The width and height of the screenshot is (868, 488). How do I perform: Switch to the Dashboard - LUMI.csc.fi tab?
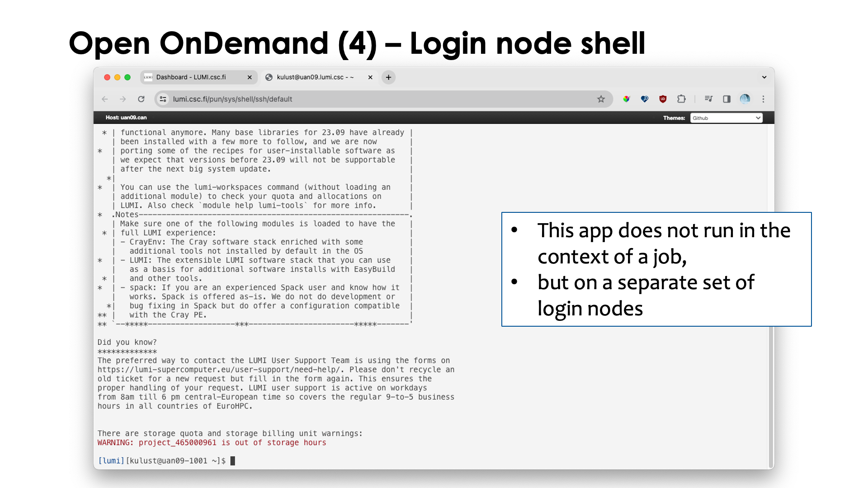coord(198,77)
